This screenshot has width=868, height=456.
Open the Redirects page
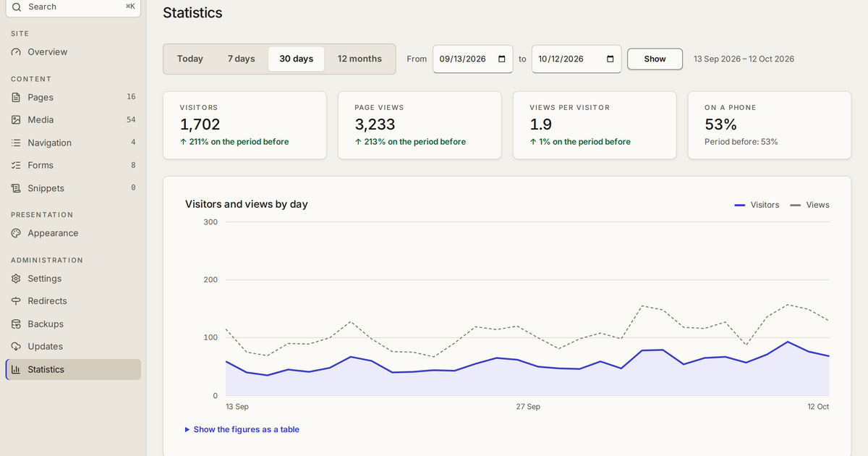click(73, 301)
